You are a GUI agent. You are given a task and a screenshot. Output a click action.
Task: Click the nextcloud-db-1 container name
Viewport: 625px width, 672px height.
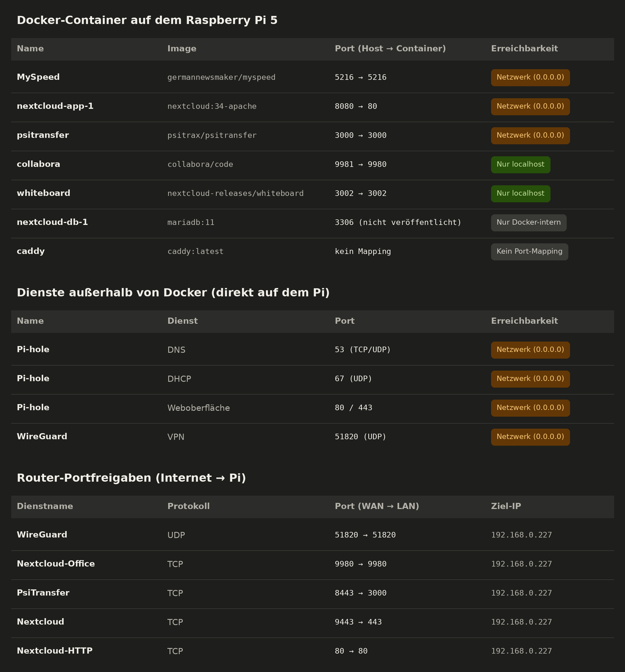52,222
